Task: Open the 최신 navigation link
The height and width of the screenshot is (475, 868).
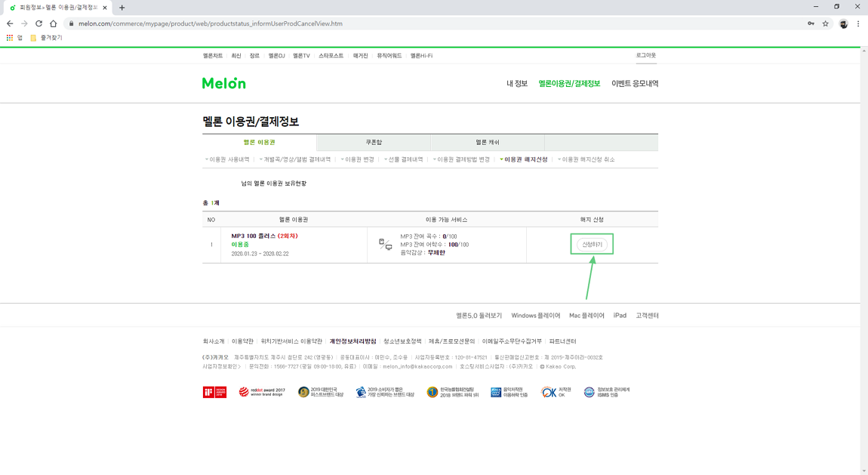Action: point(236,56)
